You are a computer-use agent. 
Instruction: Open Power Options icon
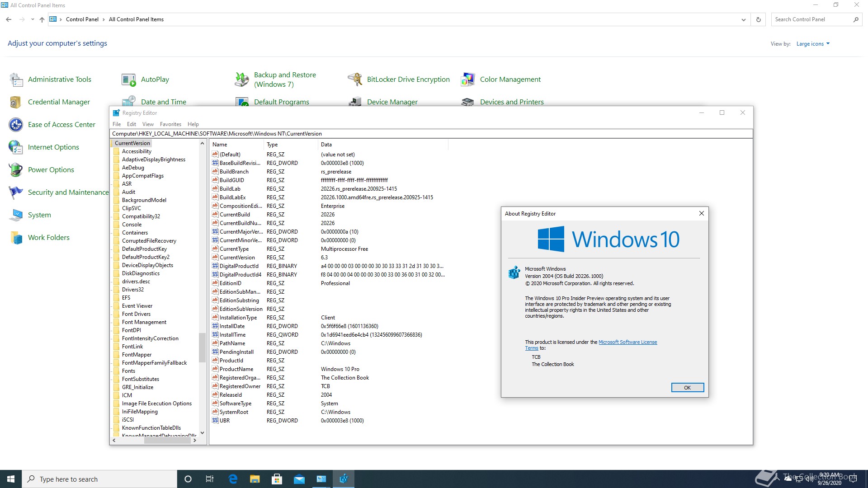coord(16,170)
